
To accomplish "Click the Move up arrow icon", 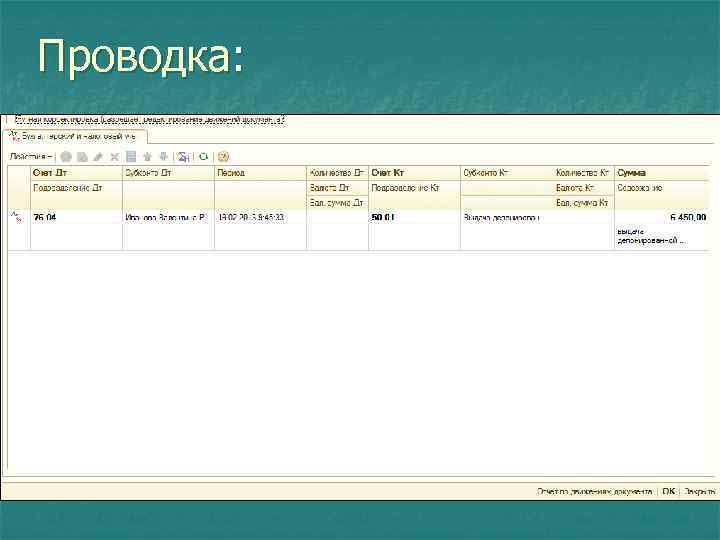I will 147,157.
